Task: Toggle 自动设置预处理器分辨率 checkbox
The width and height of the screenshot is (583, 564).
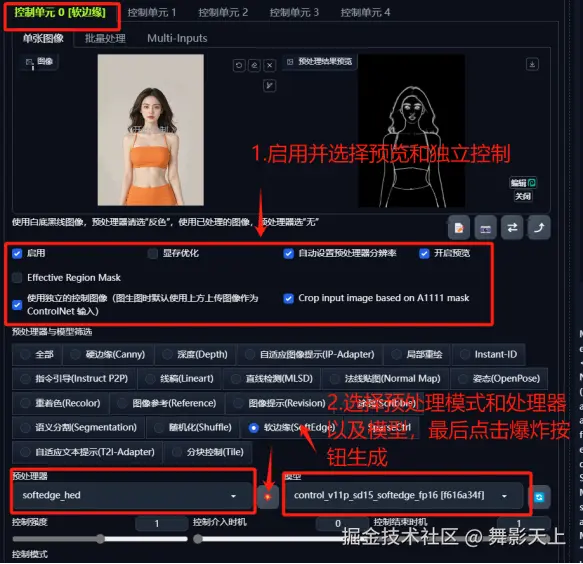Action: click(289, 254)
